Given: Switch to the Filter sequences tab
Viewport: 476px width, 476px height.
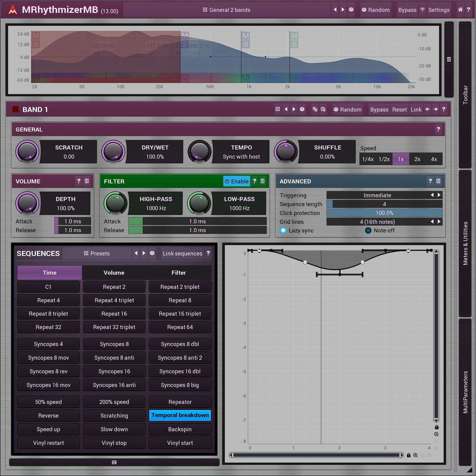Looking at the screenshot, I should 179,273.
